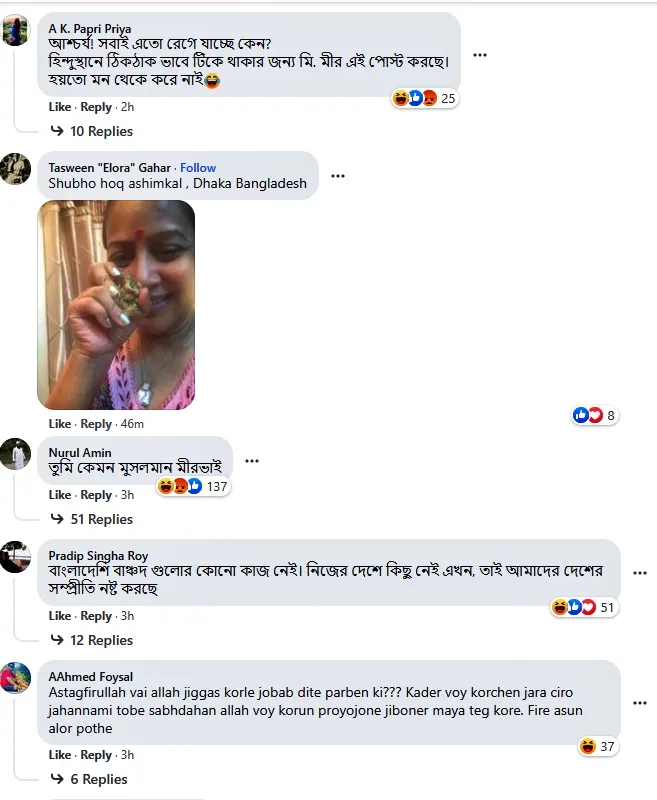Open three-dot menu beside Tasween Elora Gahar's comment
Screen dimensions: 657x800
[338, 176]
